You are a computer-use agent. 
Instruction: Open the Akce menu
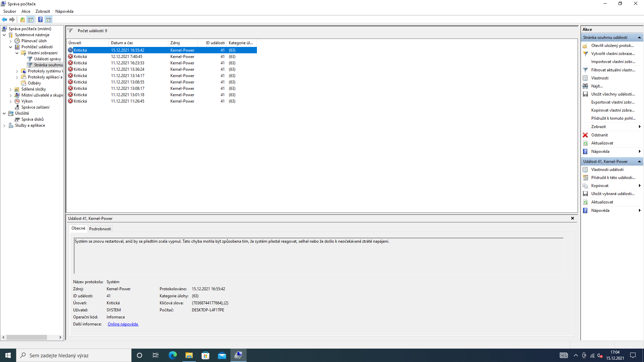[x=26, y=11]
